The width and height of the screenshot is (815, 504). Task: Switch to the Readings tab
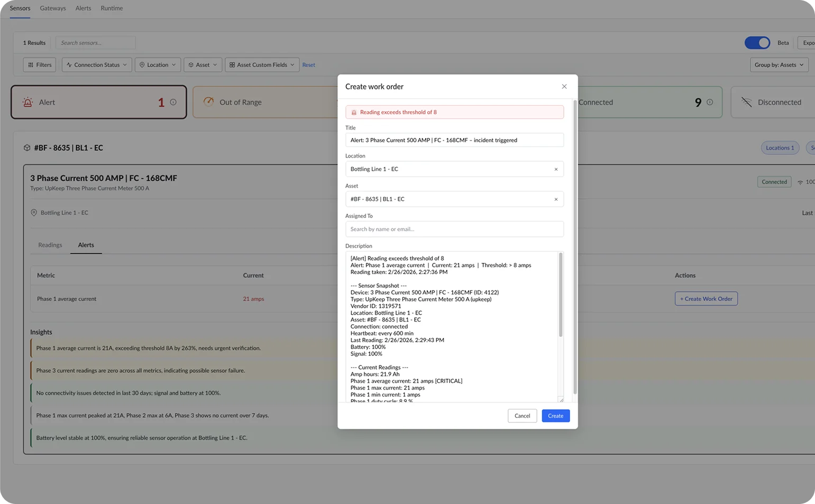click(50, 245)
